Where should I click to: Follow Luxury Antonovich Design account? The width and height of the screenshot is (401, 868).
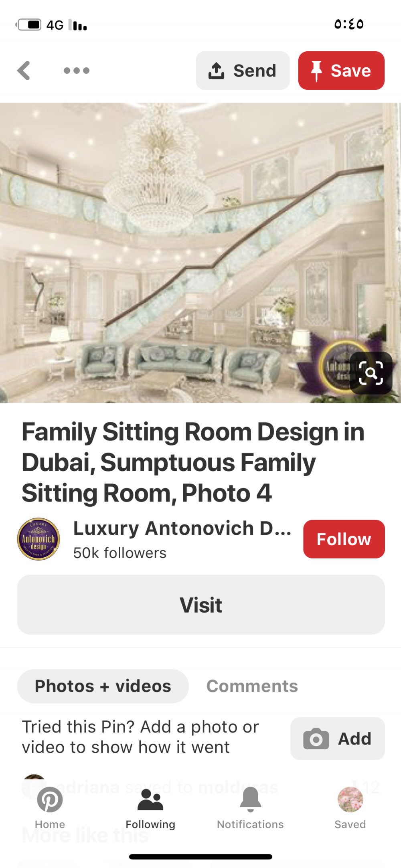pyautogui.click(x=344, y=539)
